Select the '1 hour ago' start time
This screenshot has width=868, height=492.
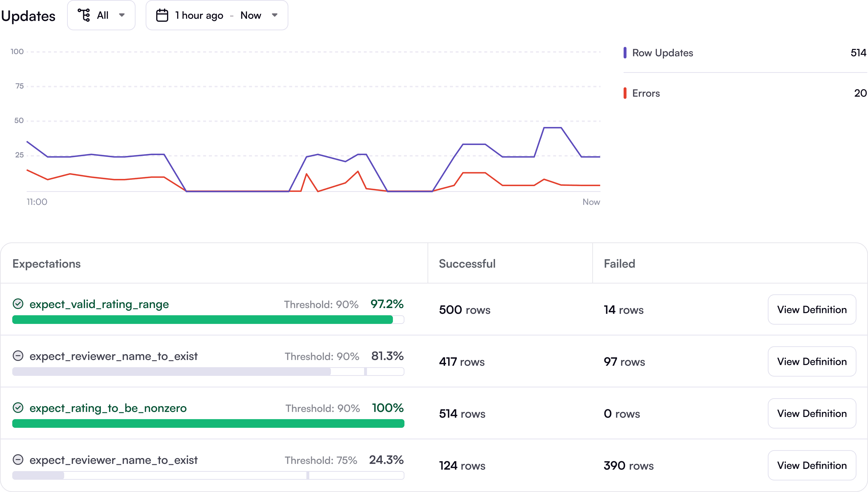[199, 16]
